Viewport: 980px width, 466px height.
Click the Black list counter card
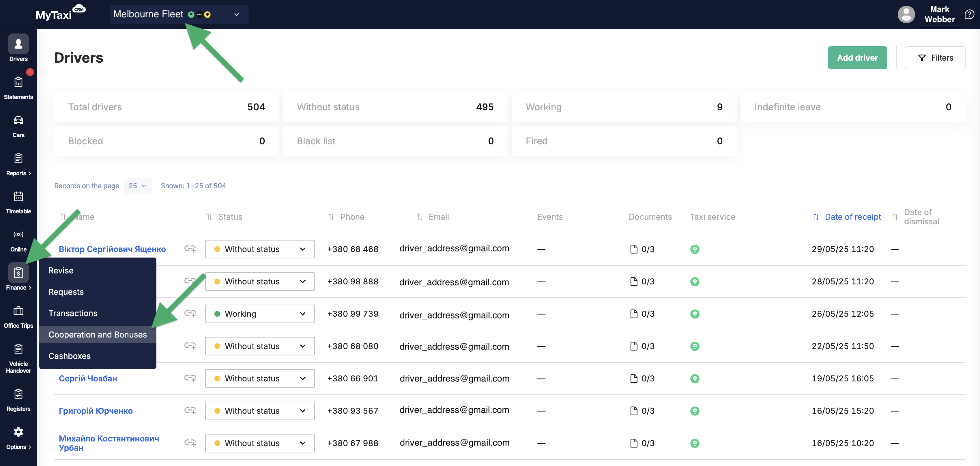coord(395,141)
